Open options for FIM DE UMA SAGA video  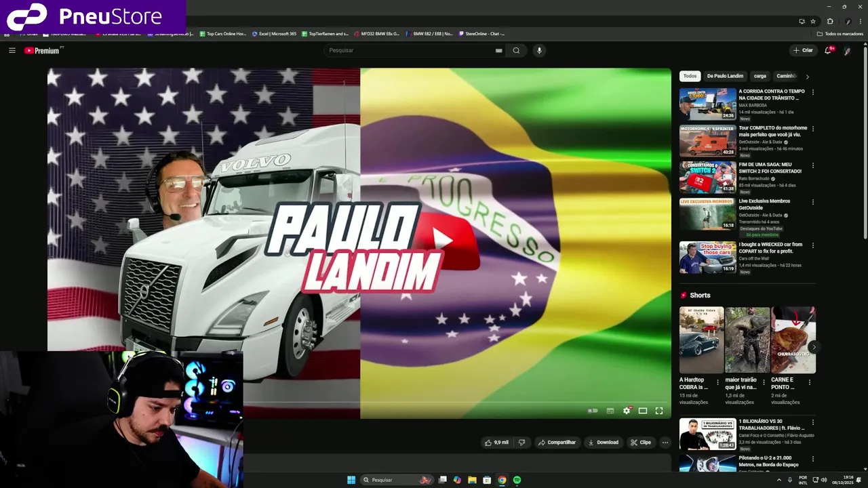coord(813,165)
